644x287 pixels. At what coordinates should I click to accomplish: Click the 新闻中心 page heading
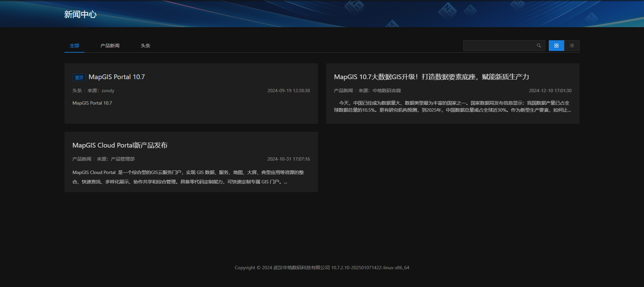pyautogui.click(x=80, y=14)
